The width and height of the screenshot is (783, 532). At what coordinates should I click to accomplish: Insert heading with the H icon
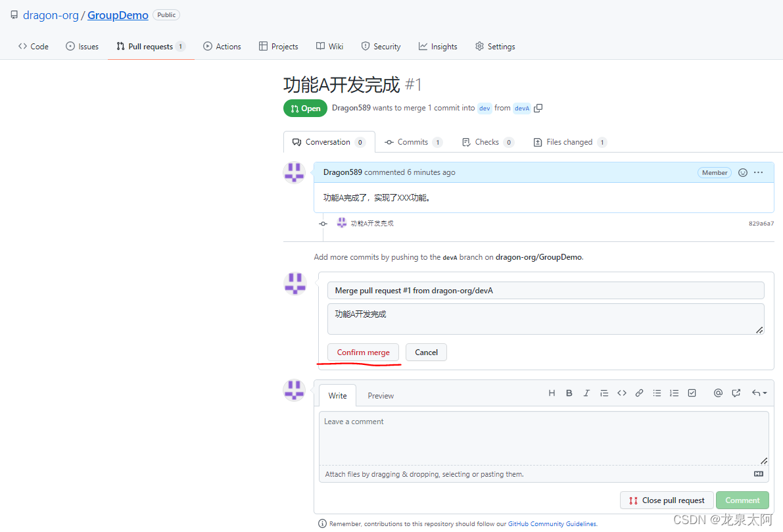click(x=552, y=393)
